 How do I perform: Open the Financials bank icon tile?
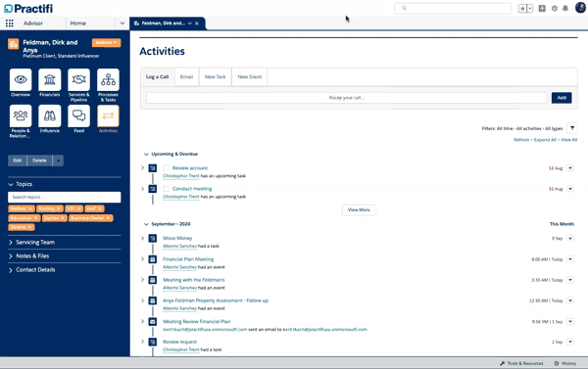[50, 79]
